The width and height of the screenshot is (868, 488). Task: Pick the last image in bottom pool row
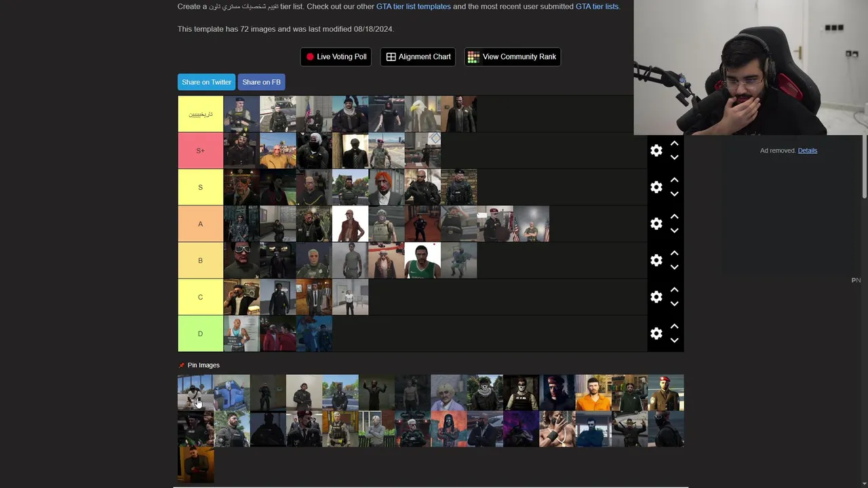(x=195, y=465)
